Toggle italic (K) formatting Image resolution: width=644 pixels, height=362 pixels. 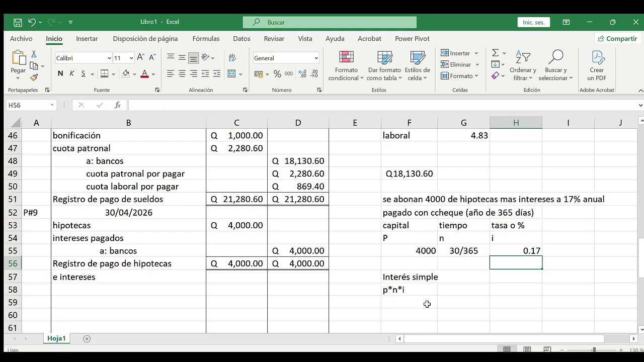click(x=71, y=74)
